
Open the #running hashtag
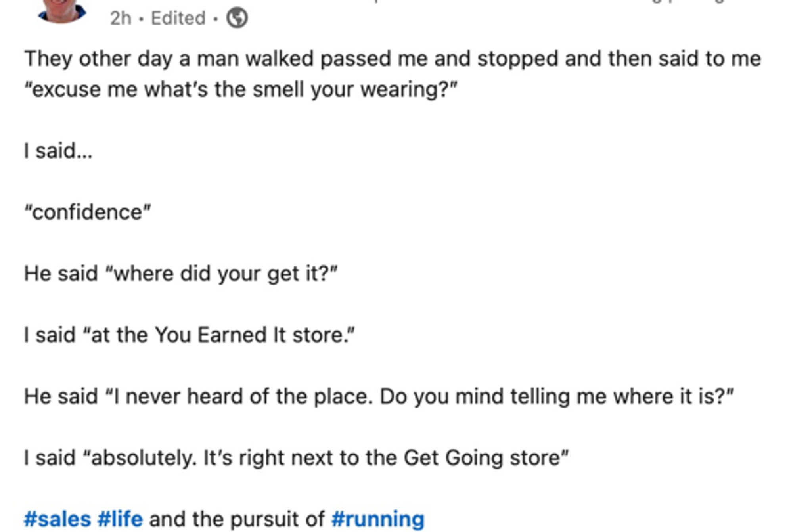(378, 519)
